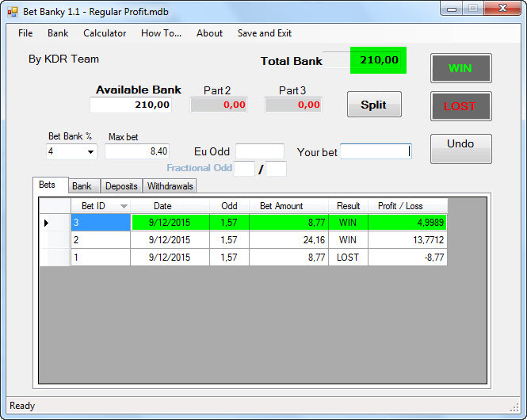Click the 13,7712 profit cell

(x=407, y=240)
